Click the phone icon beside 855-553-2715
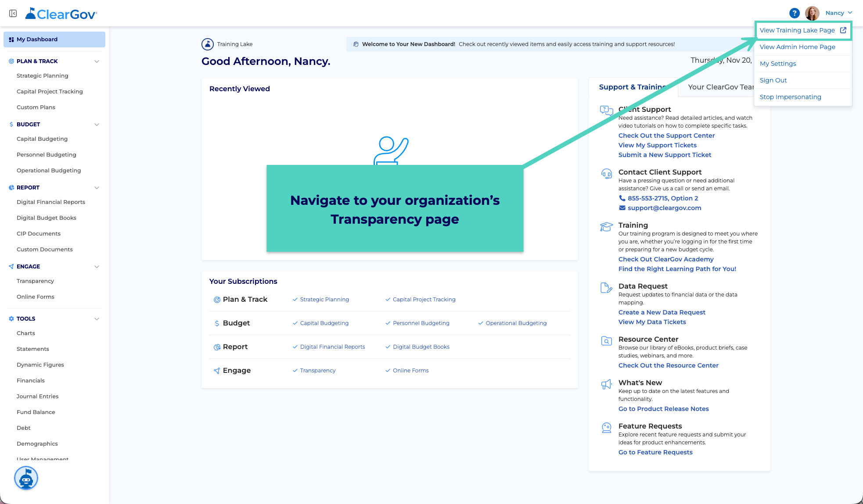 tap(622, 198)
